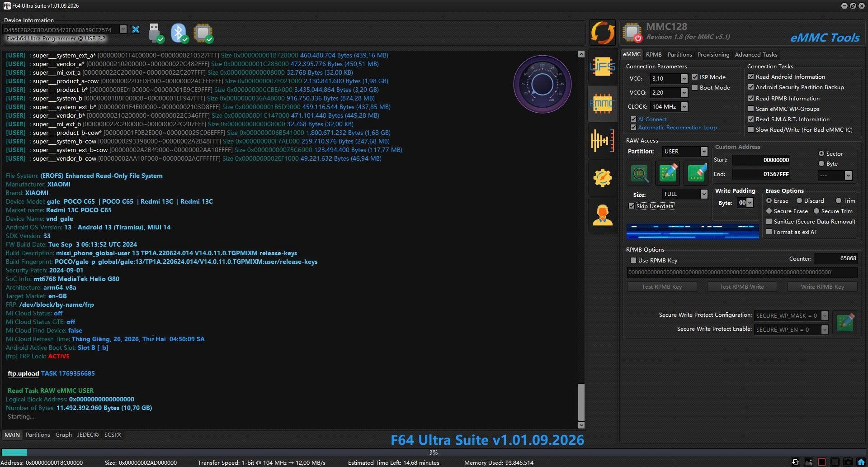Screen dimensions: 868x467
Task: Open the custom address unit dropdown
Action: [848, 175]
